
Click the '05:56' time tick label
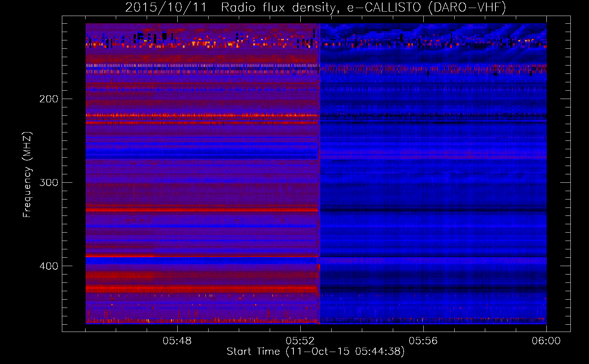point(423,341)
